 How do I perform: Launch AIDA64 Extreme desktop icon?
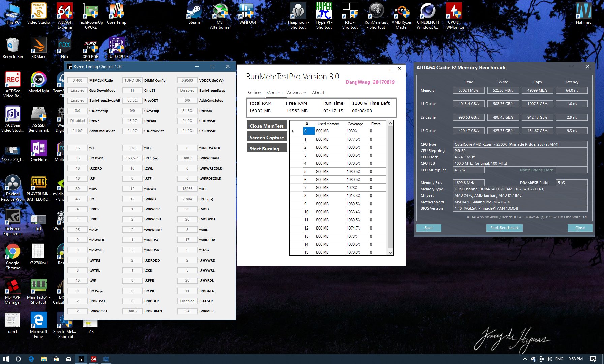tap(64, 16)
